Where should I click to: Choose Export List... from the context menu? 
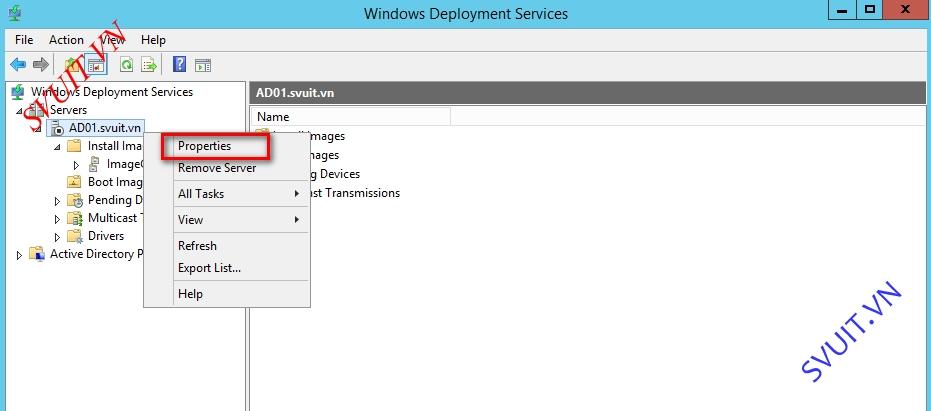pyautogui.click(x=242, y=268)
